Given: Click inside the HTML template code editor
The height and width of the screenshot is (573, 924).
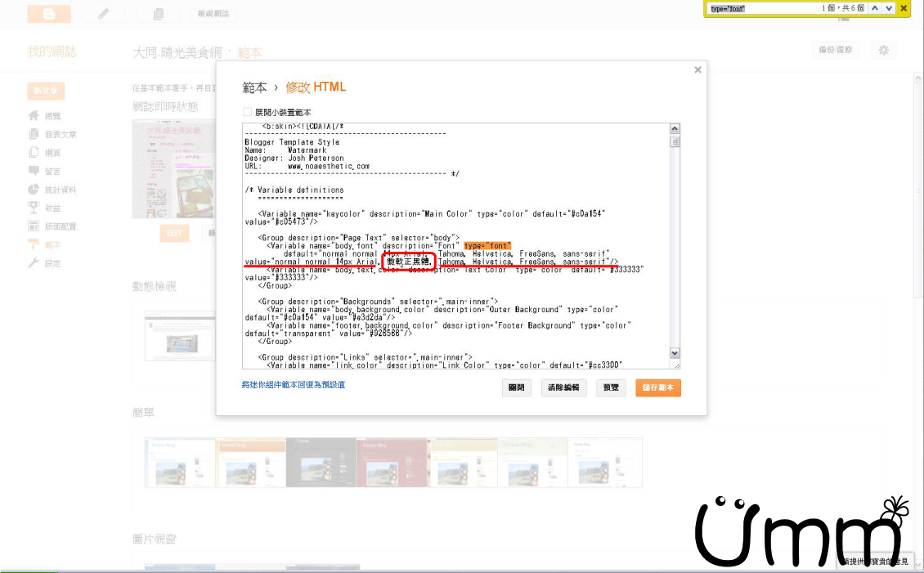Looking at the screenshot, I should (455, 245).
